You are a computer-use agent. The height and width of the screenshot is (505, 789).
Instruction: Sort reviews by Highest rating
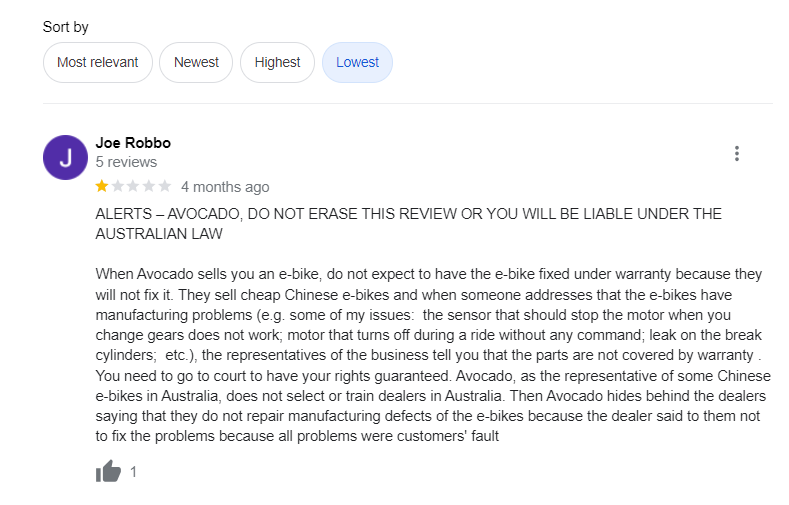click(x=277, y=62)
